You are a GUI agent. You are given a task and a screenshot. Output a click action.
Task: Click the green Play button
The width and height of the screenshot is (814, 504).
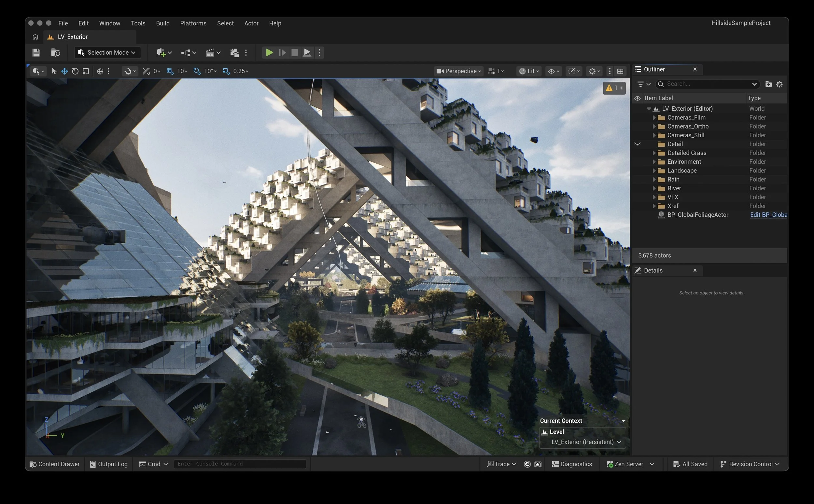coord(269,53)
